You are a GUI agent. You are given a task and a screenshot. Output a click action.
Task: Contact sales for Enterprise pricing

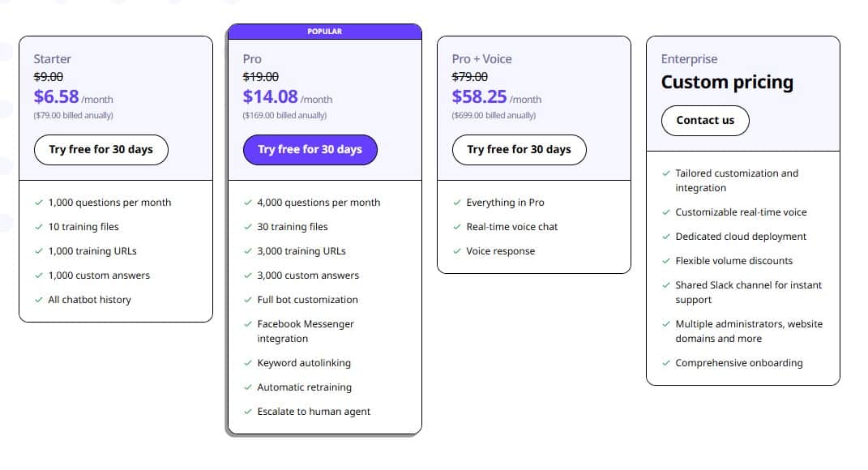coord(704,120)
